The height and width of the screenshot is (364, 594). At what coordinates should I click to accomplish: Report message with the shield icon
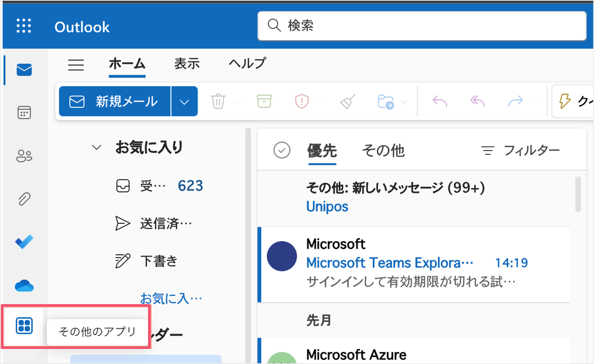302,101
